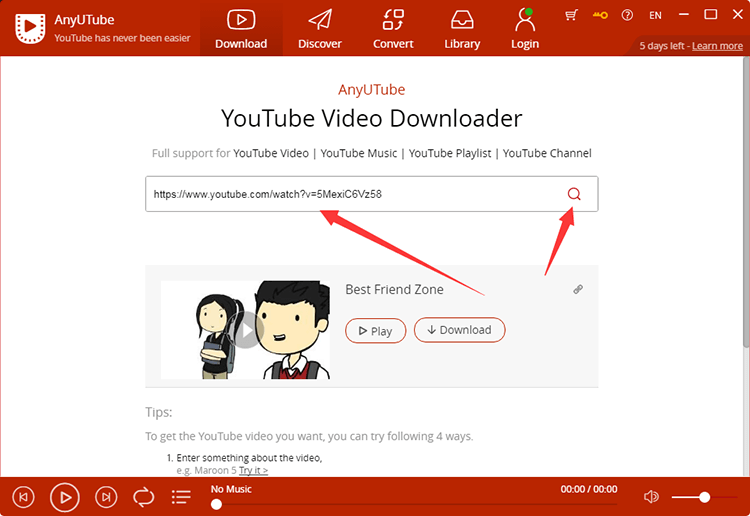Click the shopping cart icon
The image size is (750, 516).
[x=571, y=15]
